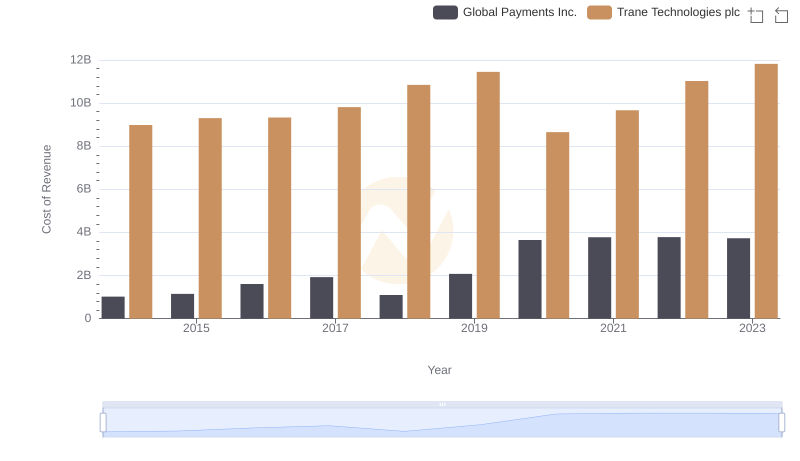800x461 pixels.
Task: Click the orange Trane Technologies legend swatch
Action: pyautogui.click(x=599, y=12)
